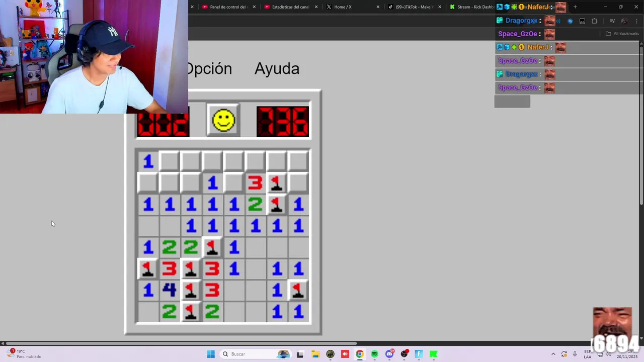This screenshot has height=362, width=644.
Task: Click the flag between green 2 and blue 1
Action: tap(212, 247)
